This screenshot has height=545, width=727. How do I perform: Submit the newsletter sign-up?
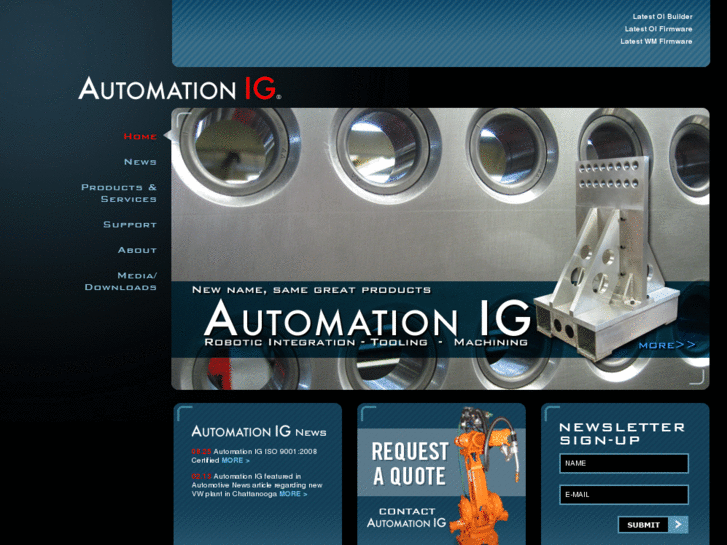(643, 525)
